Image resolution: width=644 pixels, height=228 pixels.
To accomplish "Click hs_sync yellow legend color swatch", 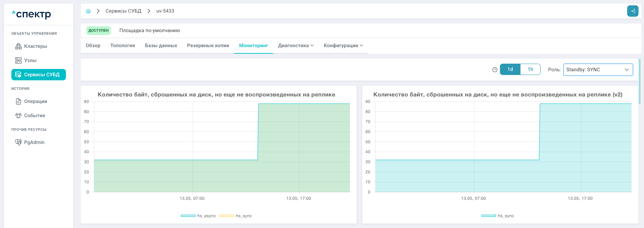I will click(x=226, y=216).
